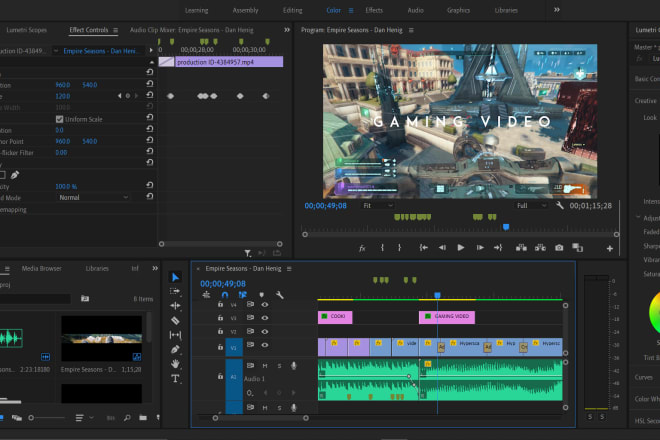
Task: Toggle V4 track output eye
Action: click(265, 304)
